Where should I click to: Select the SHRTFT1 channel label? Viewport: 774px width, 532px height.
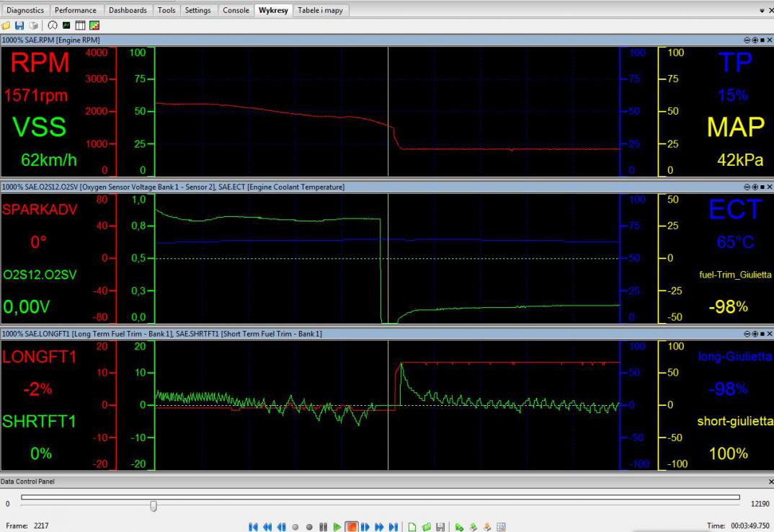click(x=39, y=422)
